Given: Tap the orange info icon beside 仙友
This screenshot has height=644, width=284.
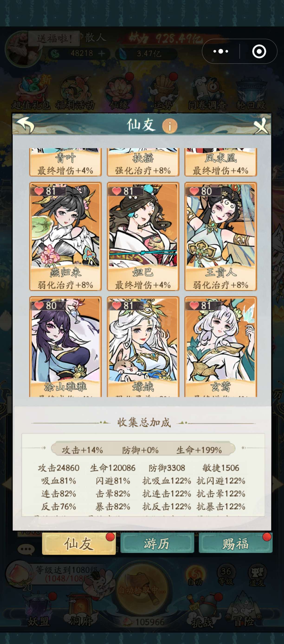Looking at the screenshot, I should 170,126.
